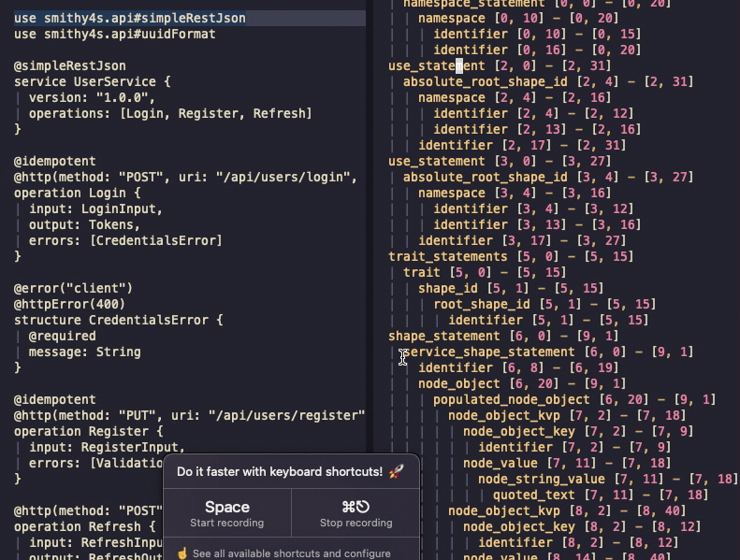
Task: Click the Stop recording shortcut
Action: point(355,513)
